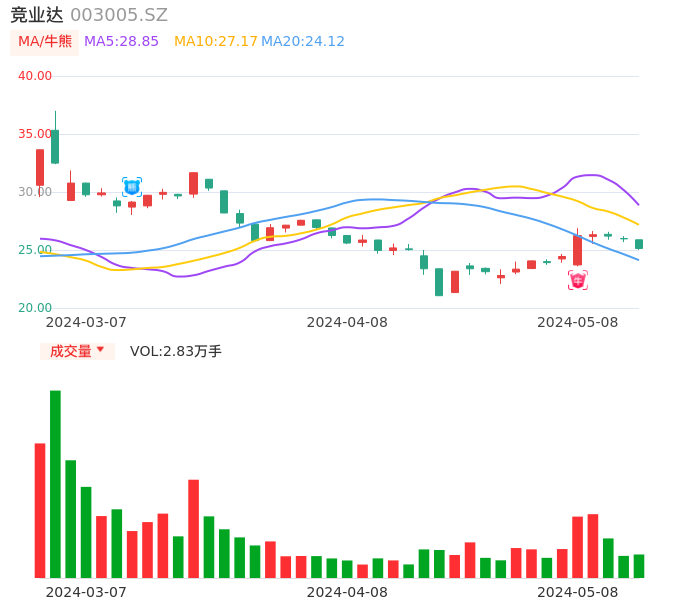Click the stock name 竞业达
This screenshot has width=686, height=606.
(37, 15)
